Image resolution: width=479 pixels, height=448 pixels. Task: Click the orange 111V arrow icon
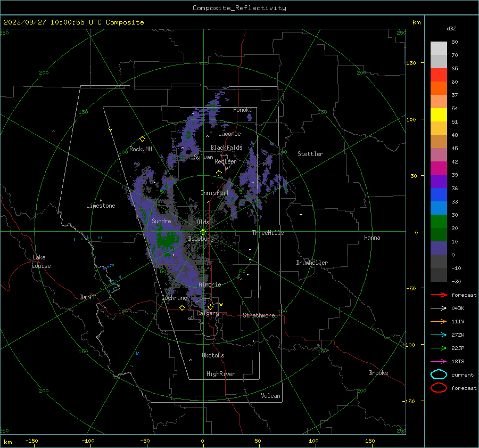click(x=439, y=321)
